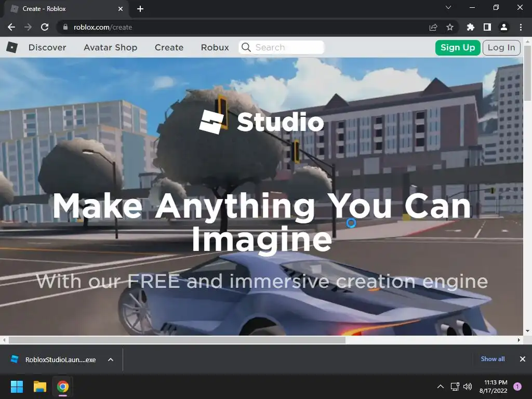Click Chrome icon in taskbar
Viewport: 532px width, 399px height.
pos(63,387)
